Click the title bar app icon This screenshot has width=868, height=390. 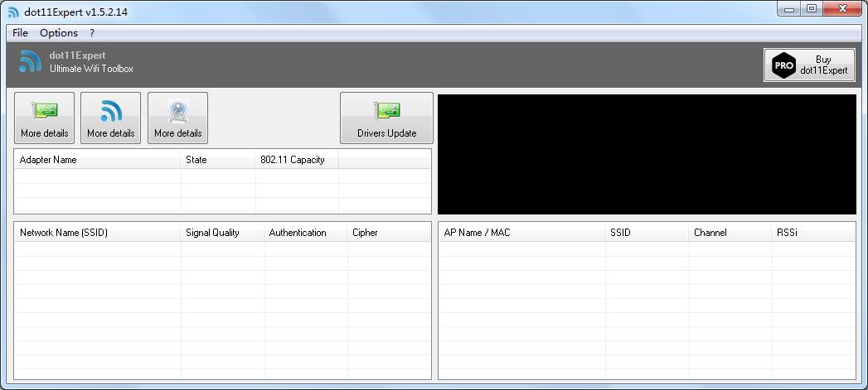[x=13, y=12]
